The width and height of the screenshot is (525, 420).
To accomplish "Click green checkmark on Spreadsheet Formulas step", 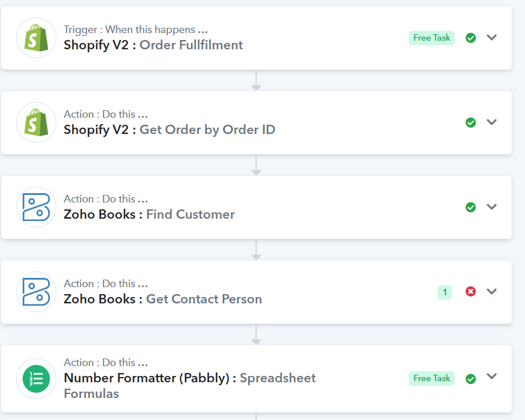I will [470, 379].
